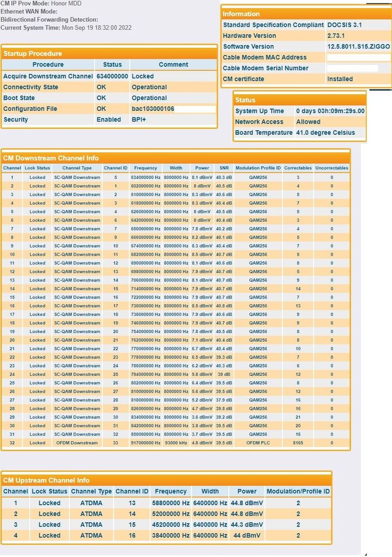Click configuration file name bac103000106

pyautogui.click(x=153, y=109)
